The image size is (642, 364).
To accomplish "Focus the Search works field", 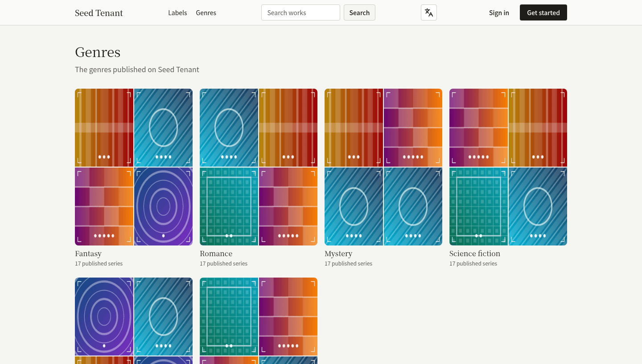I will 300,12.
